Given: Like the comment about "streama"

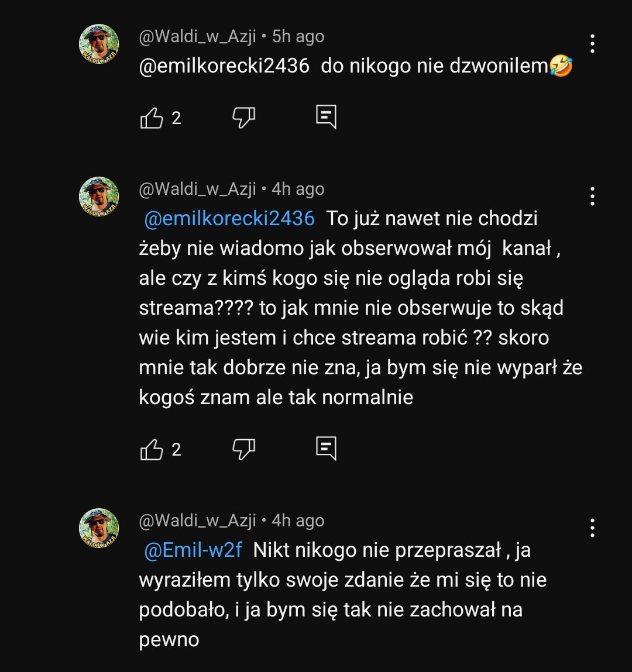Looking at the screenshot, I should click(x=152, y=450).
